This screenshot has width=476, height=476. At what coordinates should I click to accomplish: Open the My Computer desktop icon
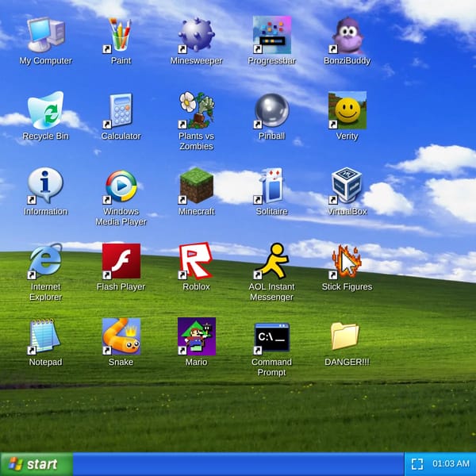click(45, 35)
